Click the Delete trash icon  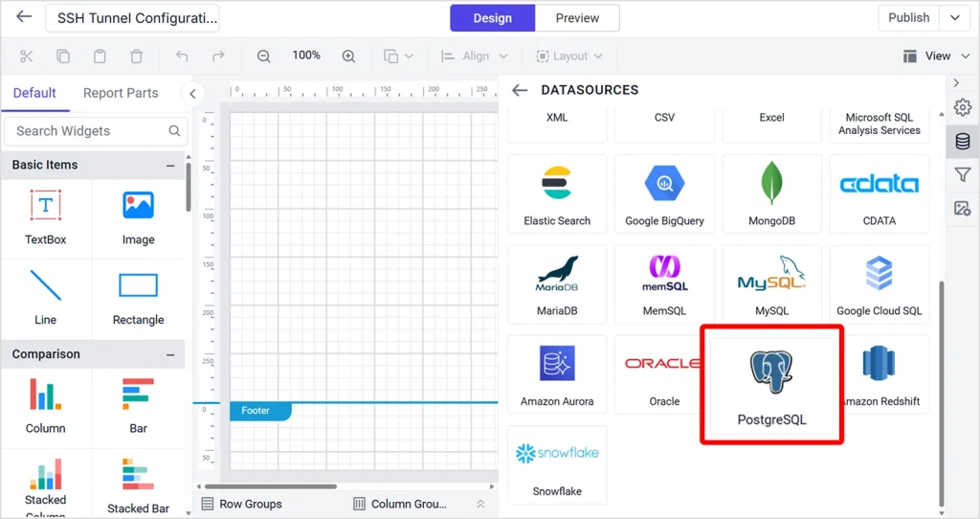click(x=136, y=56)
